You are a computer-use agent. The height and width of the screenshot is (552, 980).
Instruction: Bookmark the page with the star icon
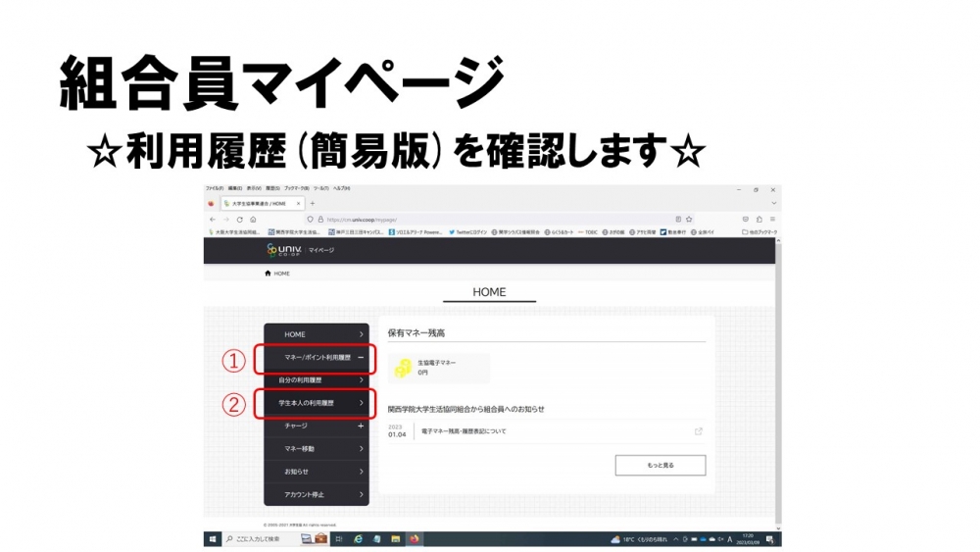pos(689,219)
